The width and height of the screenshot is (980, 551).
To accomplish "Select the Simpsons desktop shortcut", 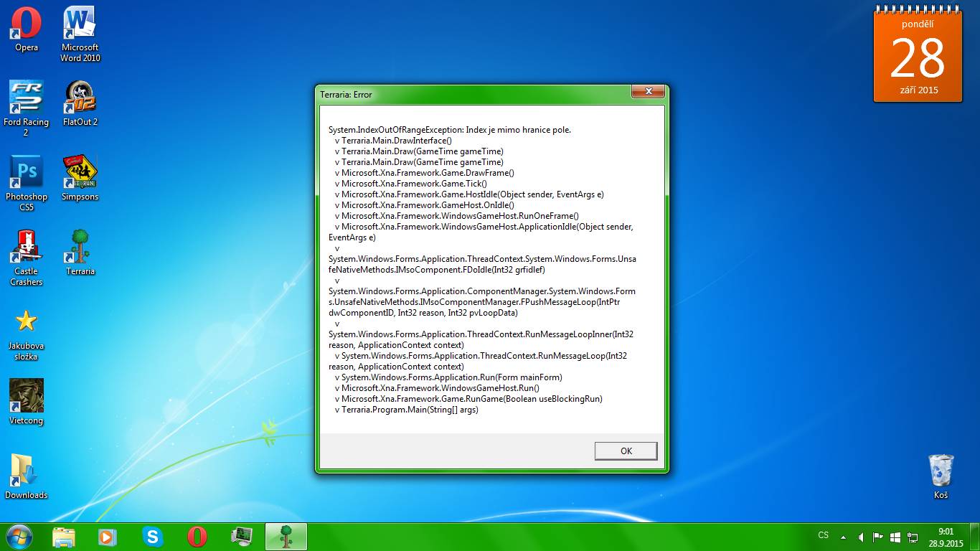I will pyautogui.click(x=80, y=178).
